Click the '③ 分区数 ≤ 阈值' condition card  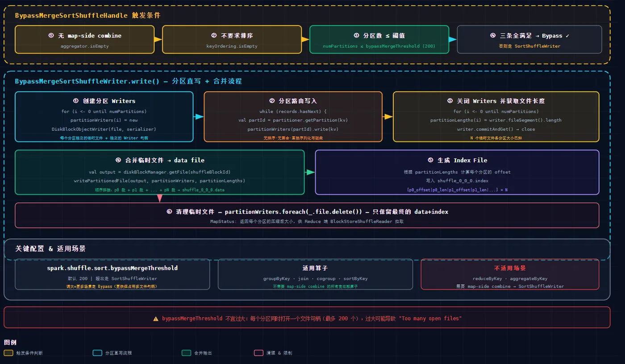[379, 39]
